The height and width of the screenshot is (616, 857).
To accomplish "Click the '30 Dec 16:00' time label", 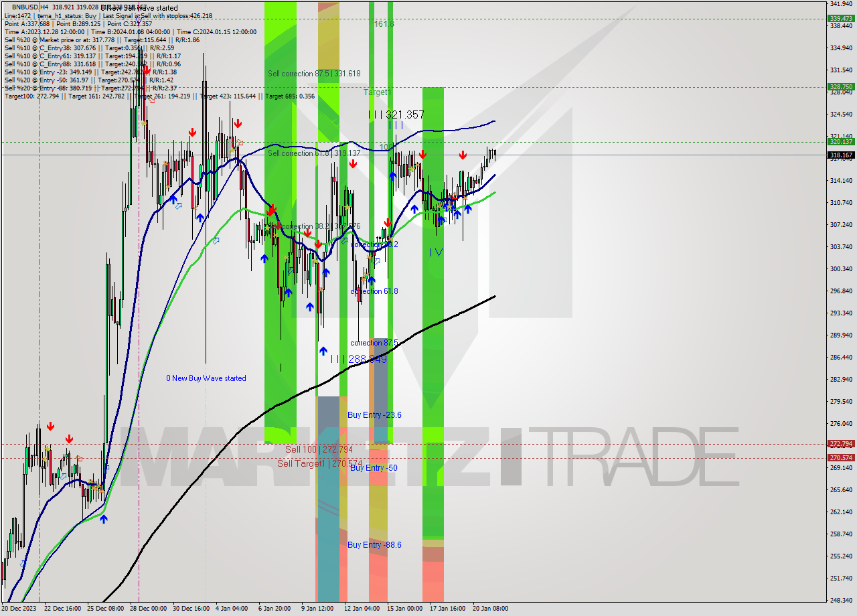I will click(x=191, y=609).
